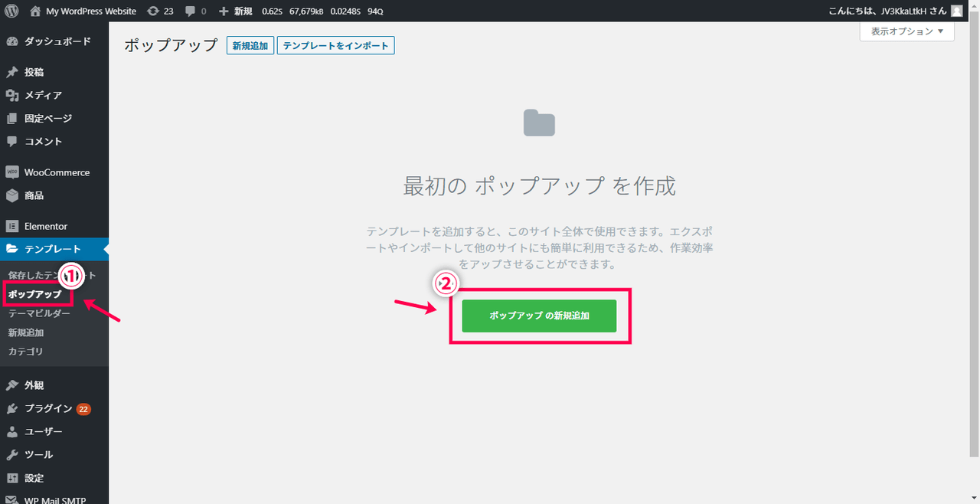This screenshot has height=504, width=980.
Task: Click the ツール wrench icon
Action: click(x=11, y=454)
